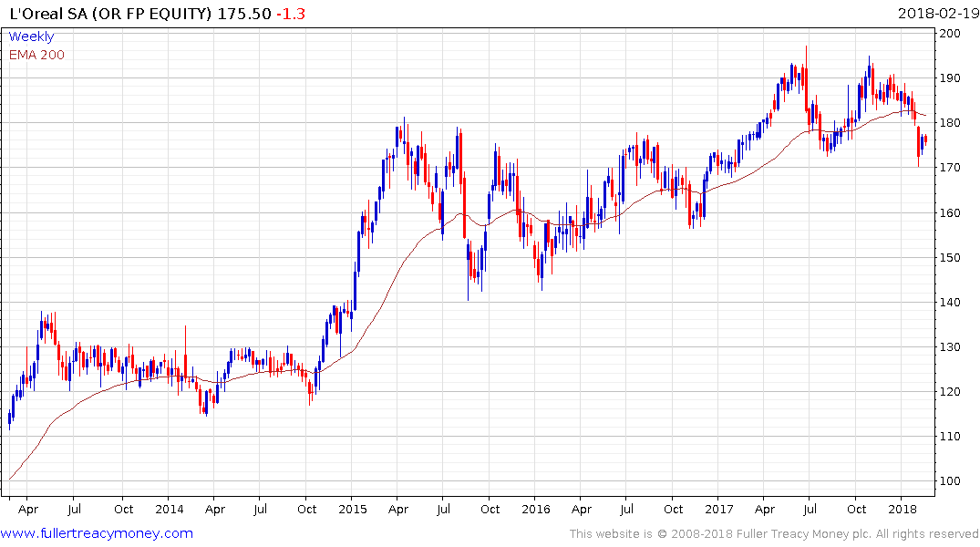Click the 2018 year label on time axis
The width and height of the screenshot is (980, 547).
[x=903, y=509]
